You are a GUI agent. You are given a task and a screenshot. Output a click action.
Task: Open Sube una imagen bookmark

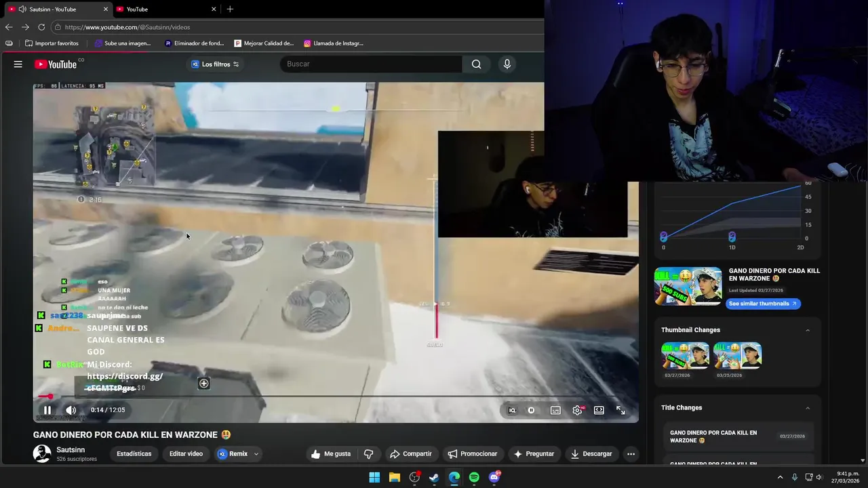click(123, 43)
